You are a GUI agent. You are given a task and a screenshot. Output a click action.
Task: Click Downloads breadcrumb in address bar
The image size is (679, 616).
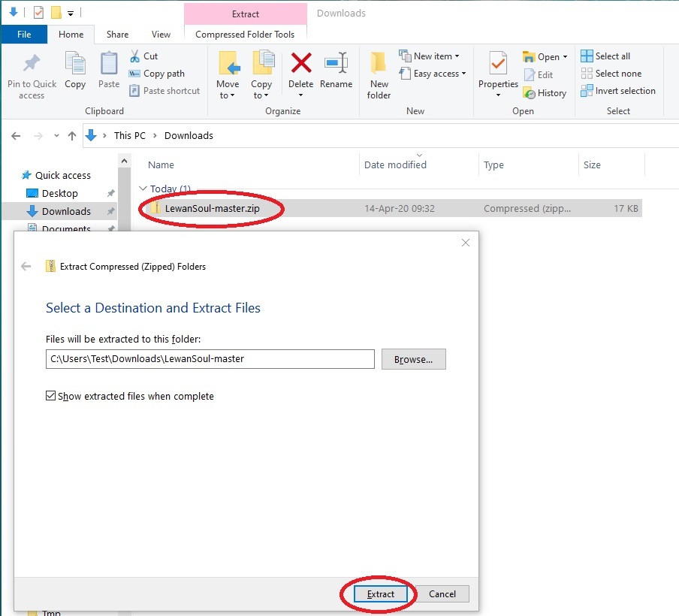[x=189, y=135]
